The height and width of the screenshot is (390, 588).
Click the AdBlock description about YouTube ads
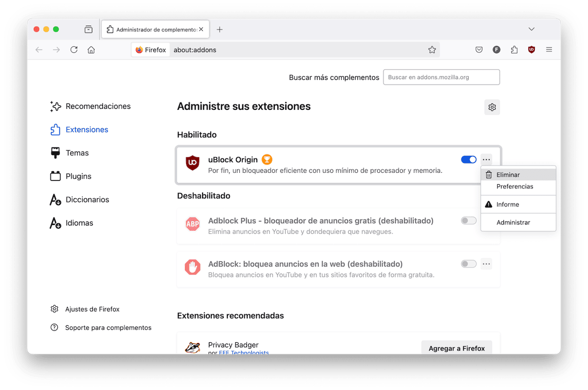[321, 275]
